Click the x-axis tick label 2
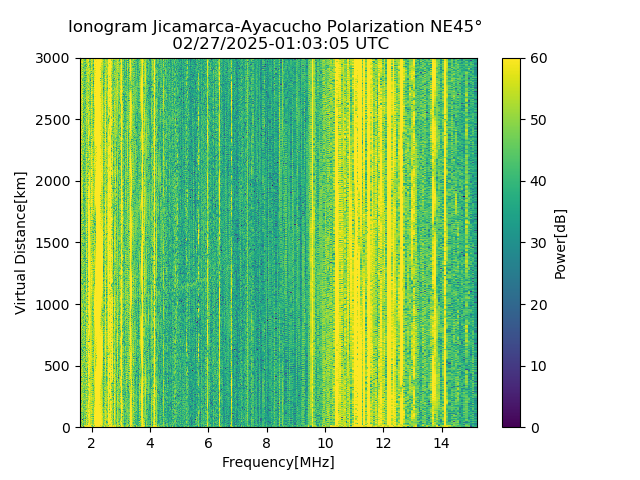The height and width of the screenshot is (480, 640). point(92,443)
